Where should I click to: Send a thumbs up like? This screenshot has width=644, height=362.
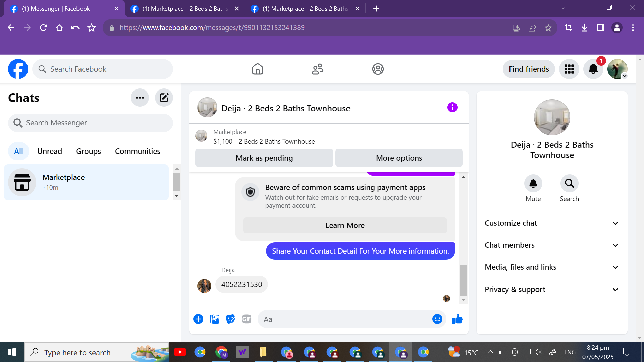pos(457,319)
